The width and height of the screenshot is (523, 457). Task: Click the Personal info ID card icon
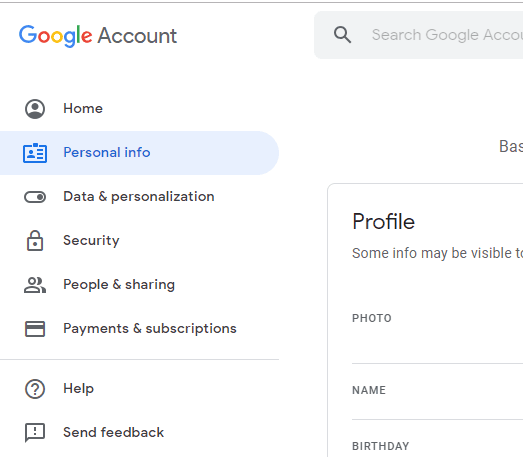(x=35, y=153)
